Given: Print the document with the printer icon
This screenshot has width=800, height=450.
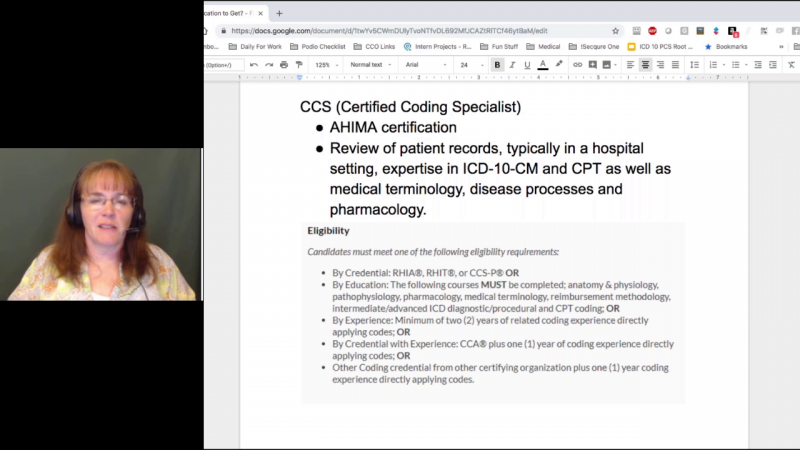Looking at the screenshot, I should pyautogui.click(x=284, y=65).
